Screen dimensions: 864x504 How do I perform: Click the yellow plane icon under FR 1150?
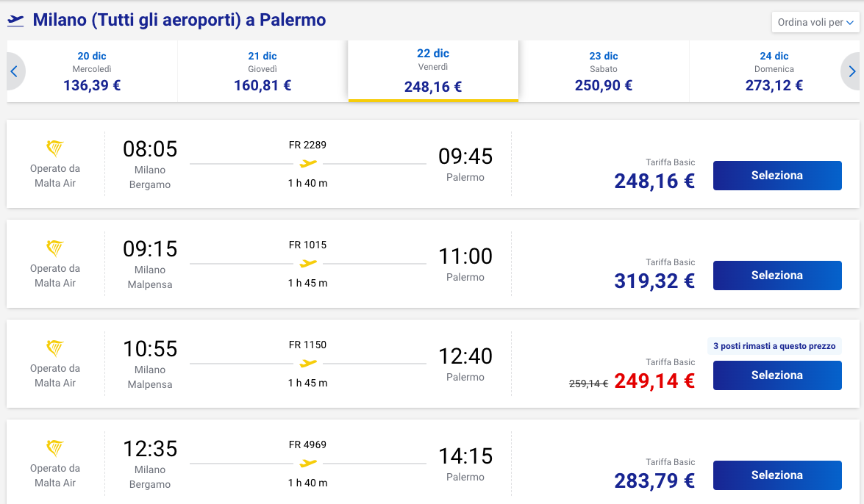[308, 363]
